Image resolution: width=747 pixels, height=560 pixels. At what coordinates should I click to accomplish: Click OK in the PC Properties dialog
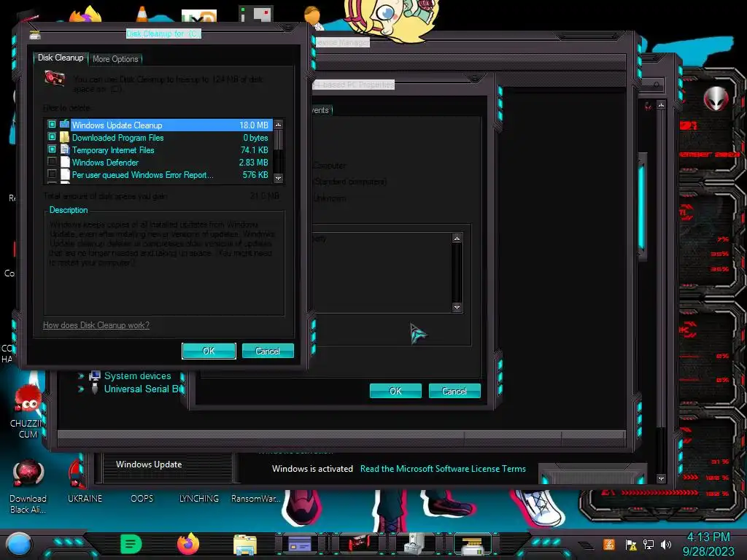395,391
